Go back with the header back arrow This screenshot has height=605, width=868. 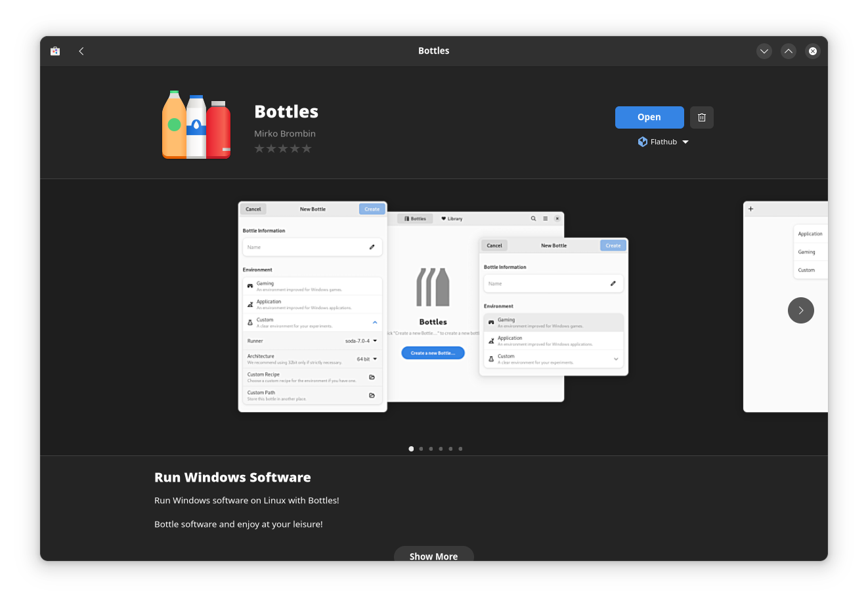(81, 51)
